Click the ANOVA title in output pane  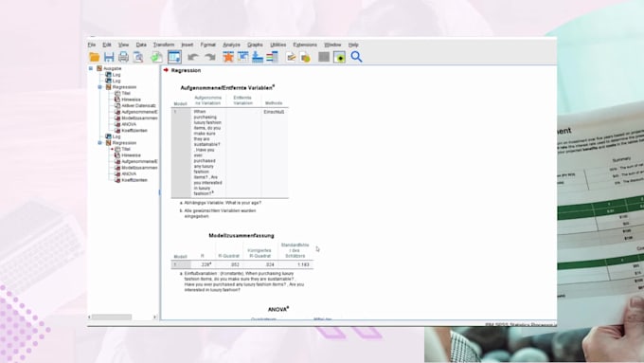[x=278, y=309]
